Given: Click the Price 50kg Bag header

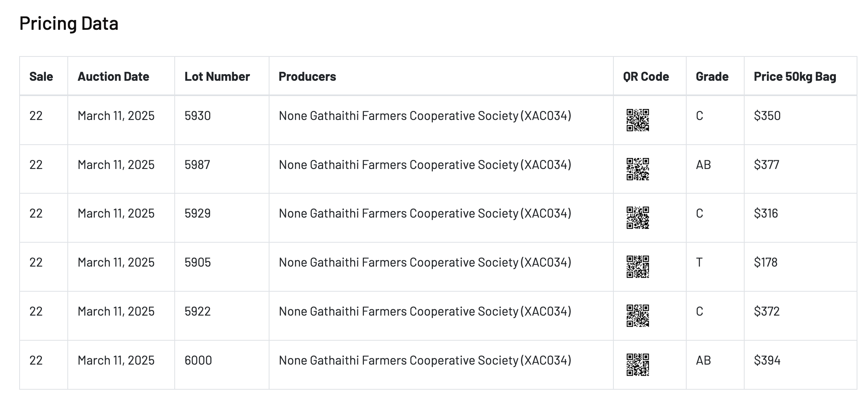Looking at the screenshot, I should 795,76.
